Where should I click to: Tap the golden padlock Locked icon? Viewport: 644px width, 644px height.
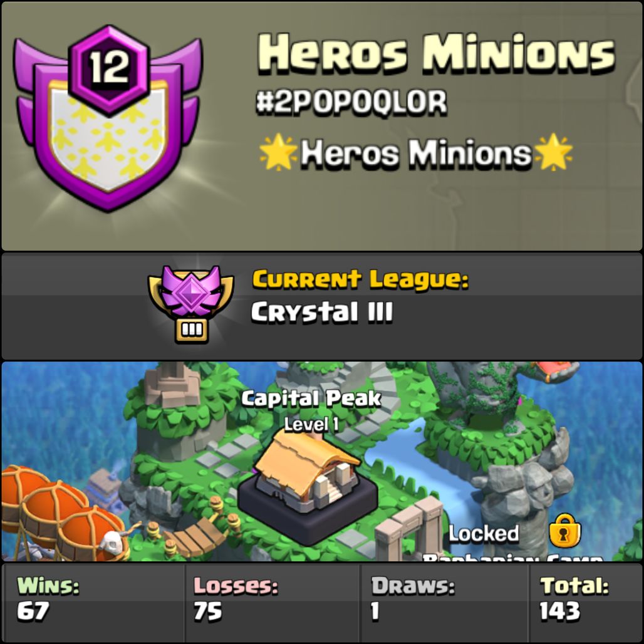click(564, 530)
